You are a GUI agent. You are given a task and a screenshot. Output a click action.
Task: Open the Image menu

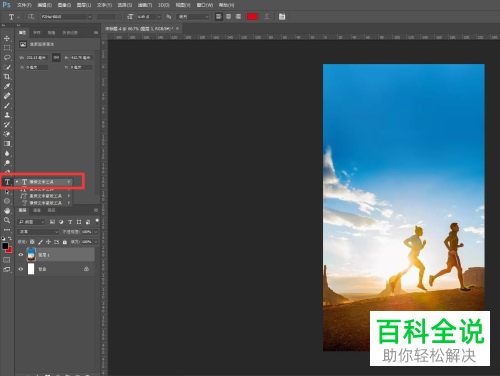[x=64, y=5]
